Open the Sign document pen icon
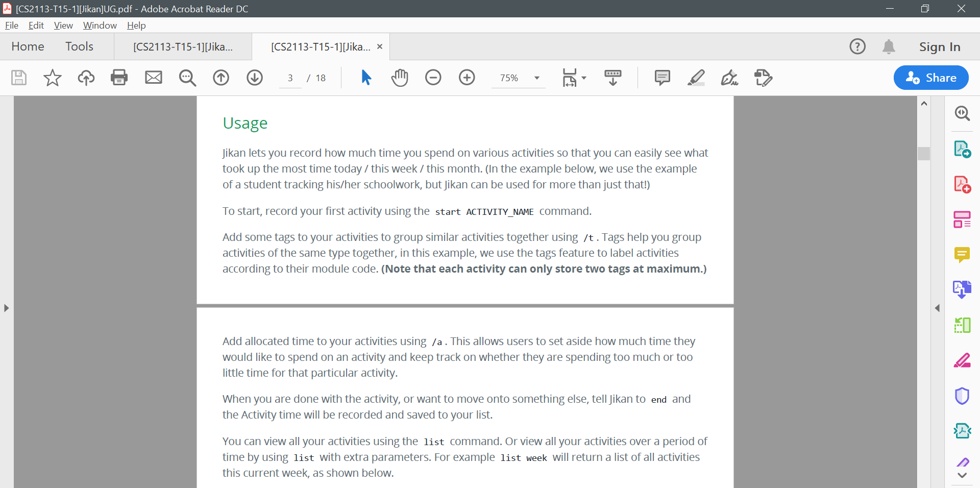The height and width of the screenshot is (488, 980). point(730,78)
